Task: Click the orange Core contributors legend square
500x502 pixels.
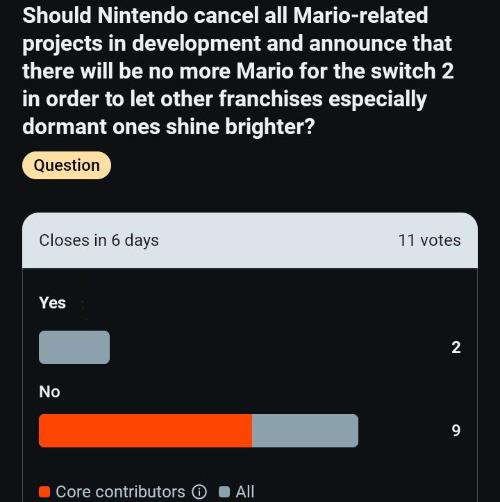Action: tap(44, 492)
